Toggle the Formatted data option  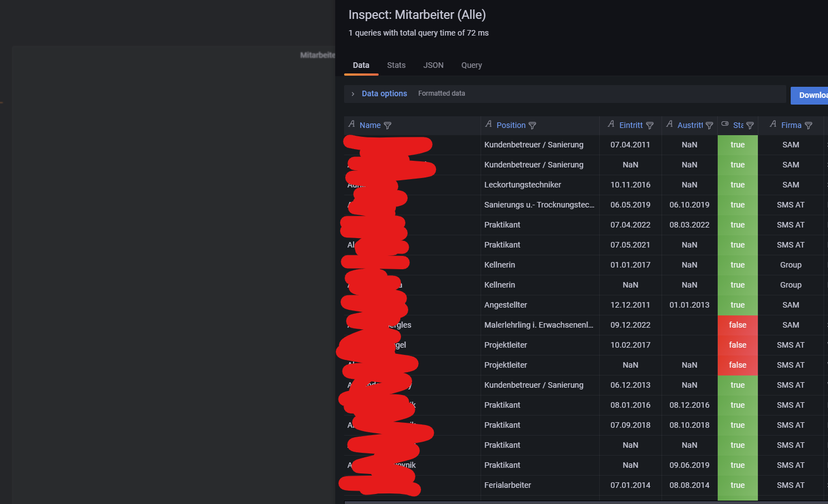[442, 93]
